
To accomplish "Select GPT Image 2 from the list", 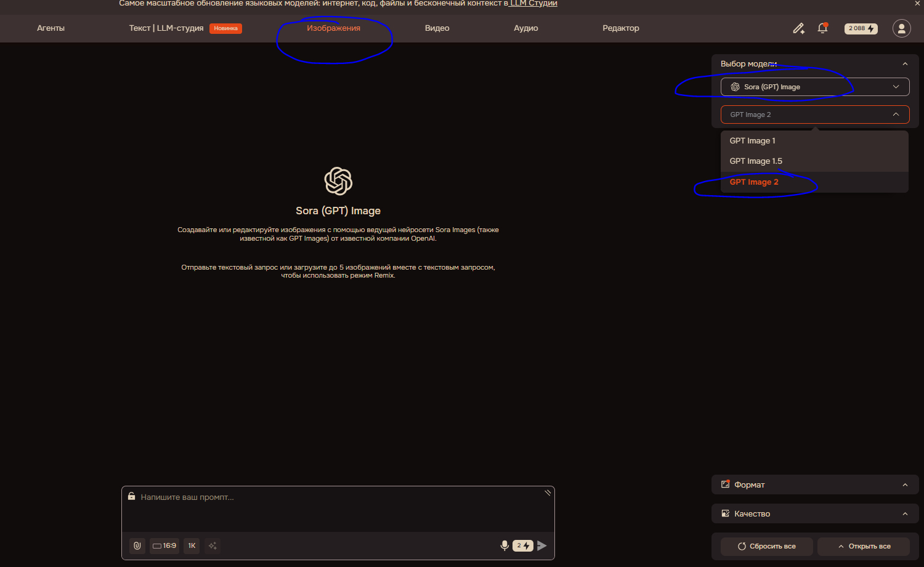I will click(x=814, y=182).
